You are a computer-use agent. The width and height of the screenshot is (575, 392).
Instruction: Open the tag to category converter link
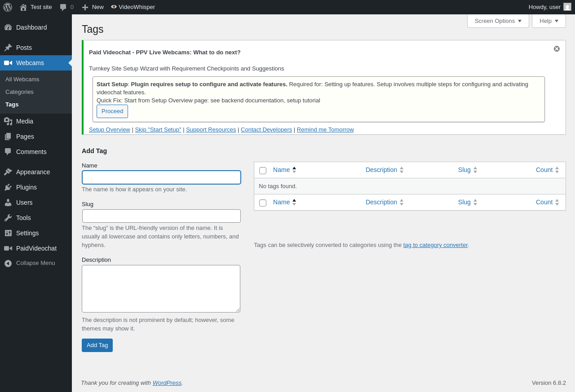(x=435, y=245)
